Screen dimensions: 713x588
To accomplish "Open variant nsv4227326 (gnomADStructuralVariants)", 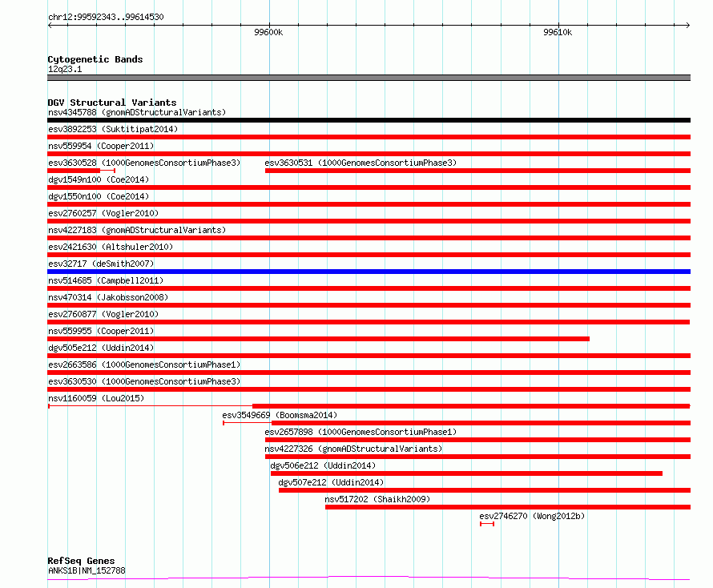I will (353, 449).
